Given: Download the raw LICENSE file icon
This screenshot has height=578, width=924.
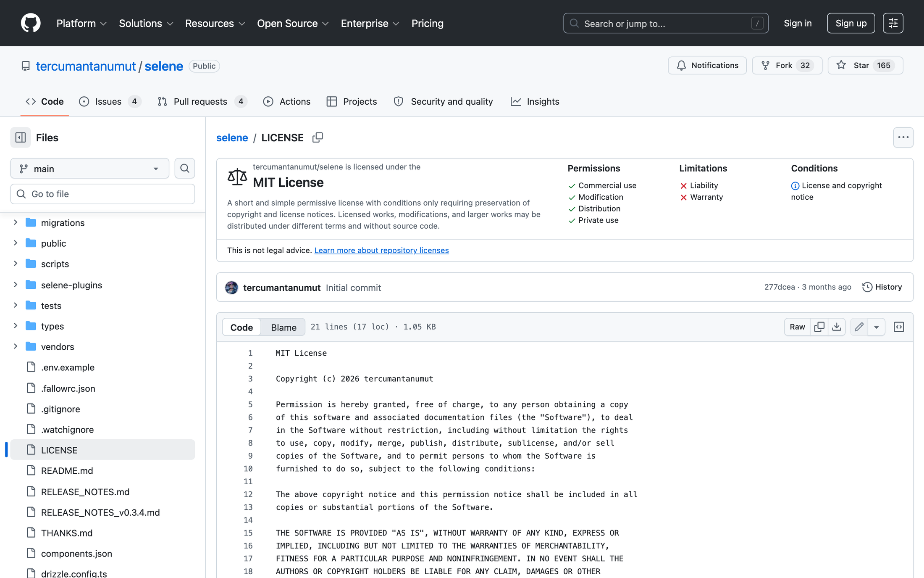Looking at the screenshot, I should point(837,327).
